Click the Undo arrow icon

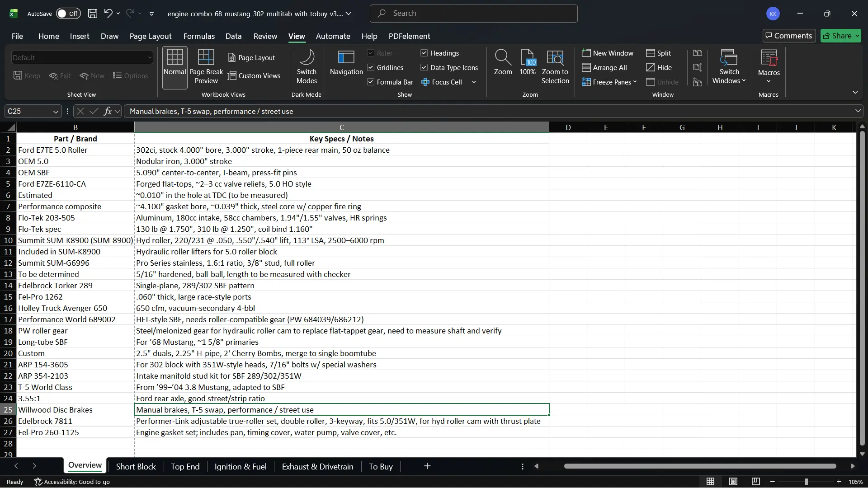coord(108,14)
